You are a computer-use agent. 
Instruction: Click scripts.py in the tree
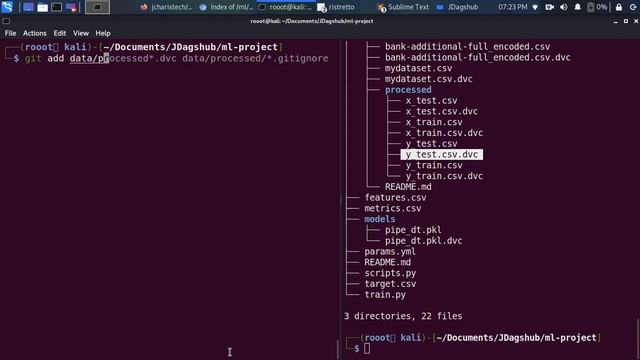click(x=390, y=273)
